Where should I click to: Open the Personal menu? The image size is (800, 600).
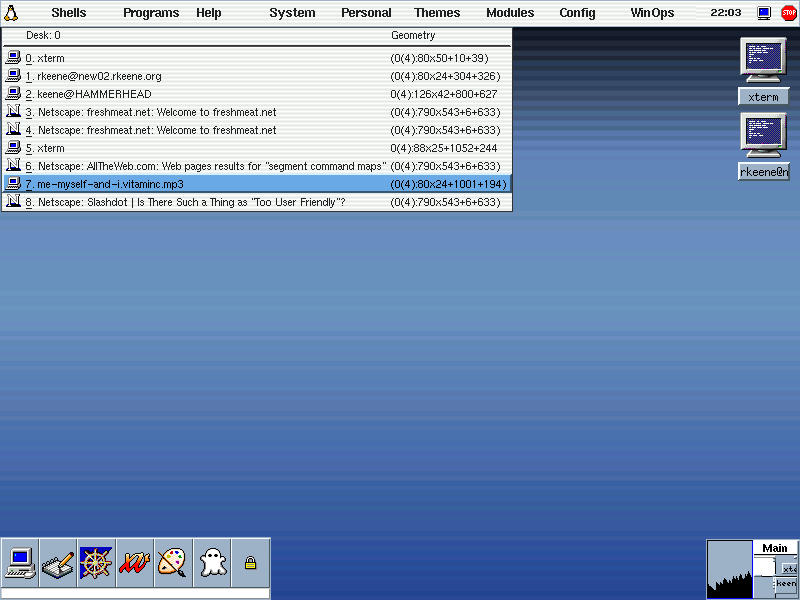(x=366, y=13)
